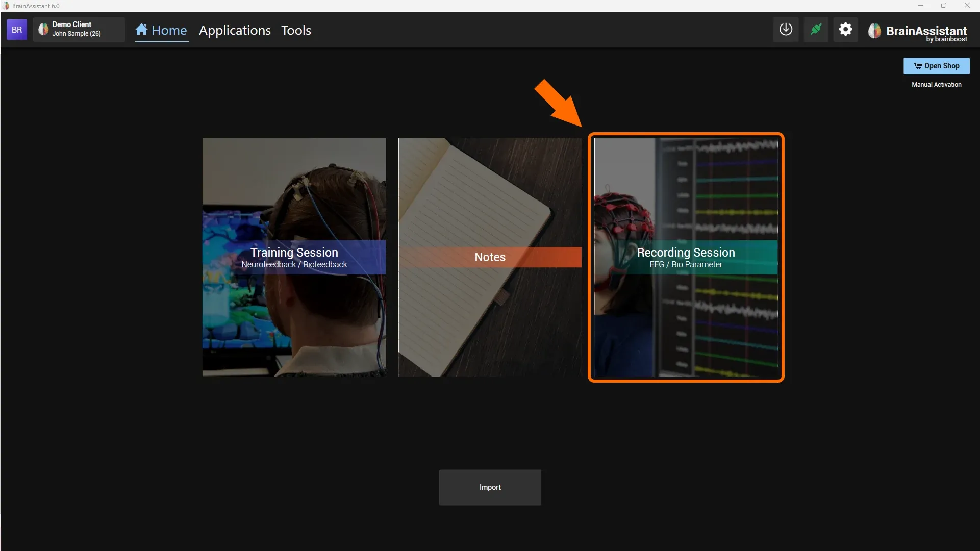Go to the Home tab
Screen dimensions: 980x551
click(x=162, y=31)
